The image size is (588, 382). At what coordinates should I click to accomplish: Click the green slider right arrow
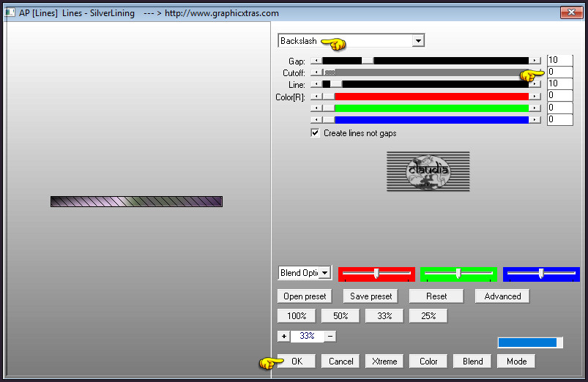tap(535, 108)
